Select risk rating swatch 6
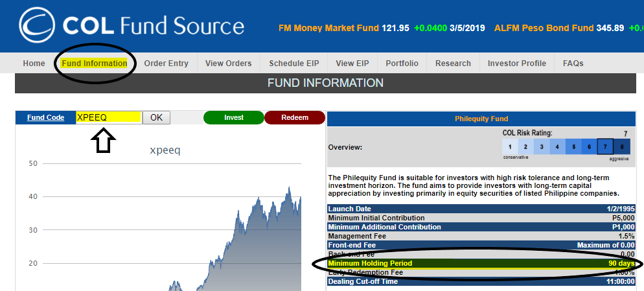644x291 pixels. coord(589,146)
